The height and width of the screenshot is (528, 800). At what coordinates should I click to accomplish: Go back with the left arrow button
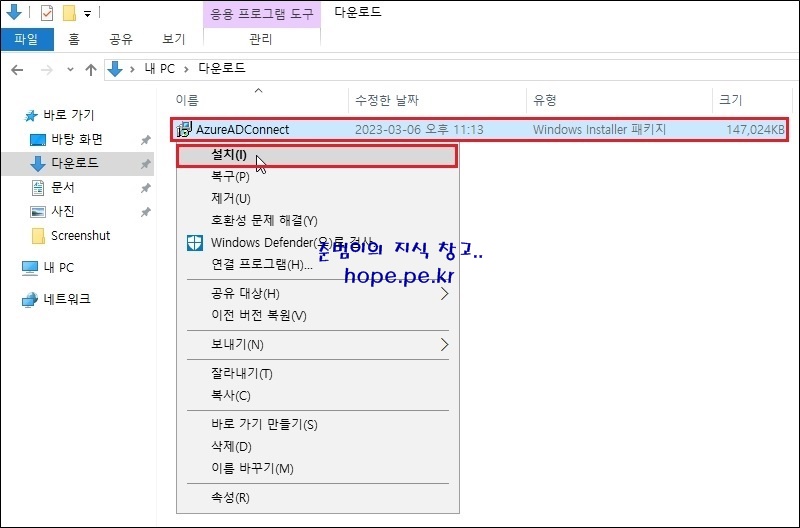click(x=17, y=70)
